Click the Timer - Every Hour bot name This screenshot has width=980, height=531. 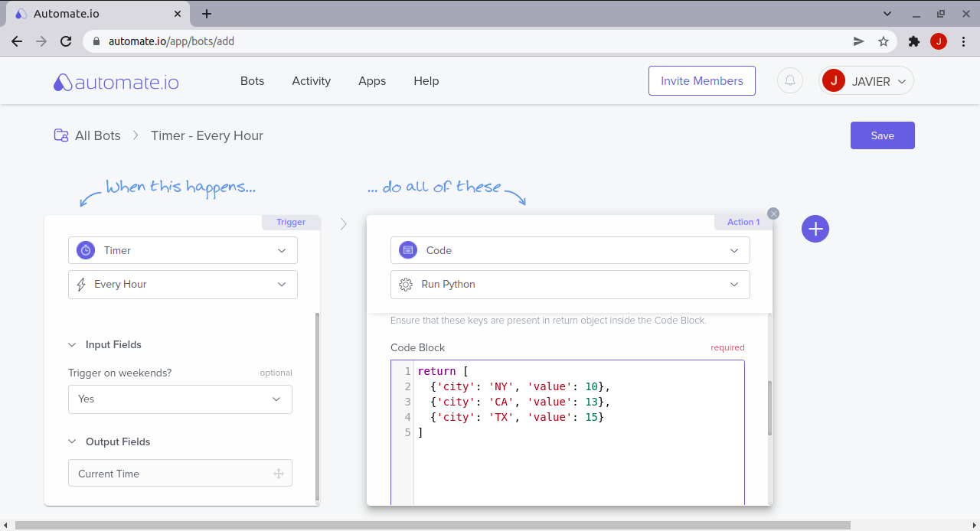point(207,135)
